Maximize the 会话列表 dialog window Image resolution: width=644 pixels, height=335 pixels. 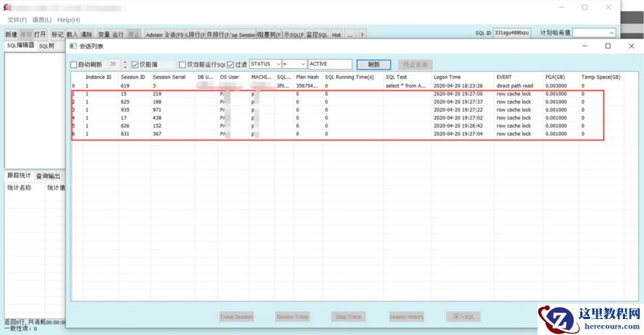click(x=608, y=46)
